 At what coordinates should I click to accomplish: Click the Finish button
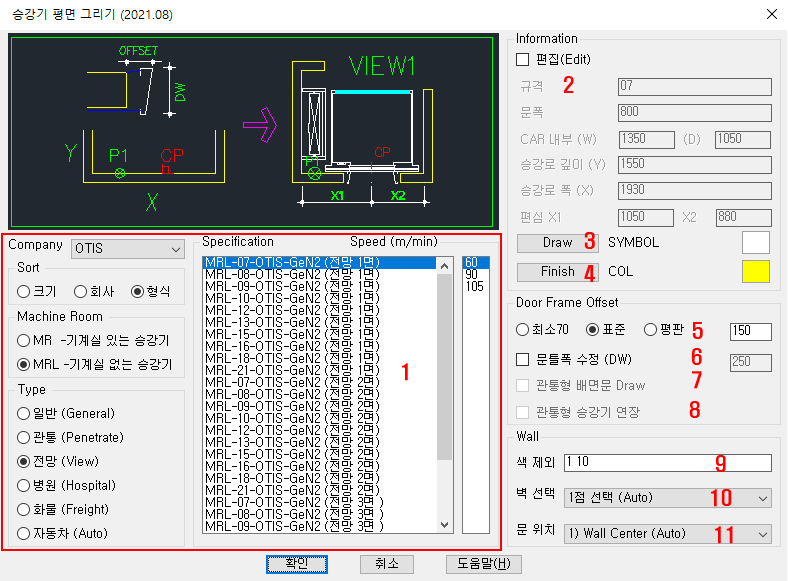pyautogui.click(x=557, y=272)
